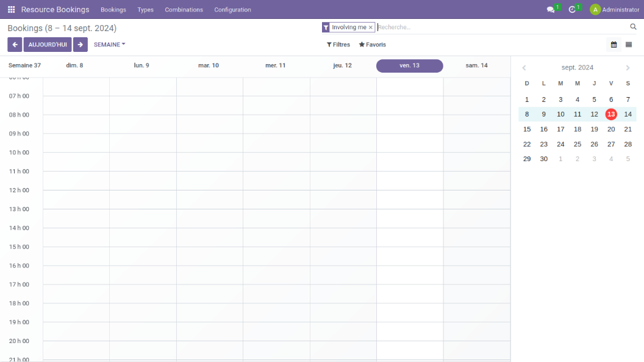Open the Filtres dropdown
This screenshot has height=362, width=644.
[x=338, y=45]
